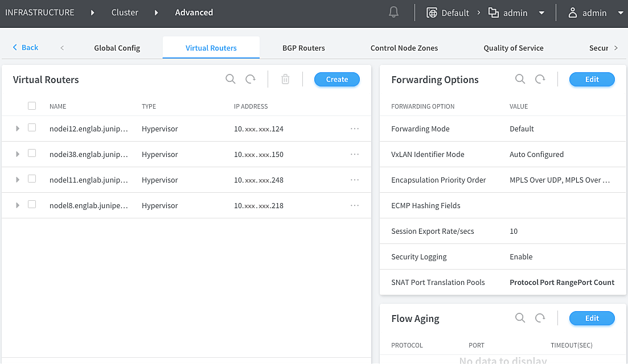This screenshot has width=628, height=364.
Task: Select all virtual routers checkbox
Action: coord(32,106)
